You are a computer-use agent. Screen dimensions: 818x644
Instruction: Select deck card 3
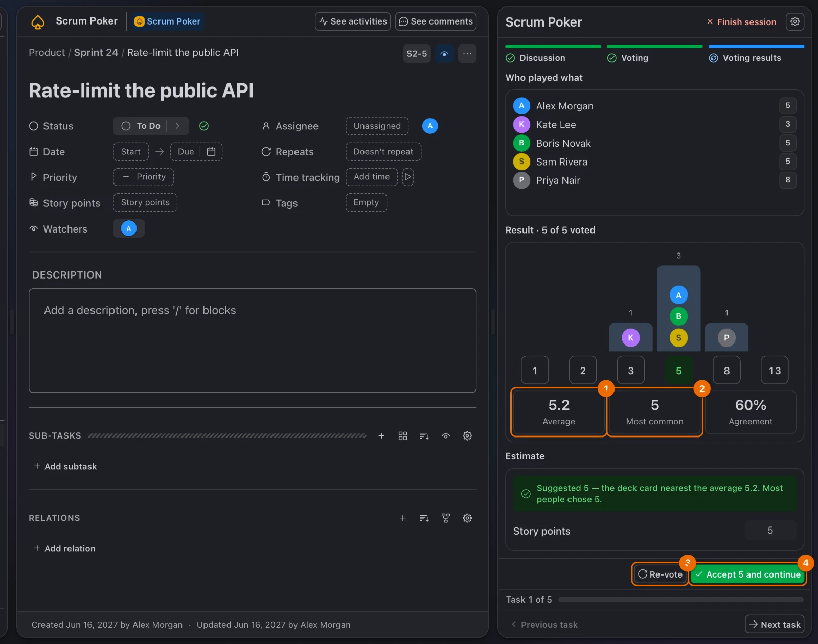[x=631, y=371]
